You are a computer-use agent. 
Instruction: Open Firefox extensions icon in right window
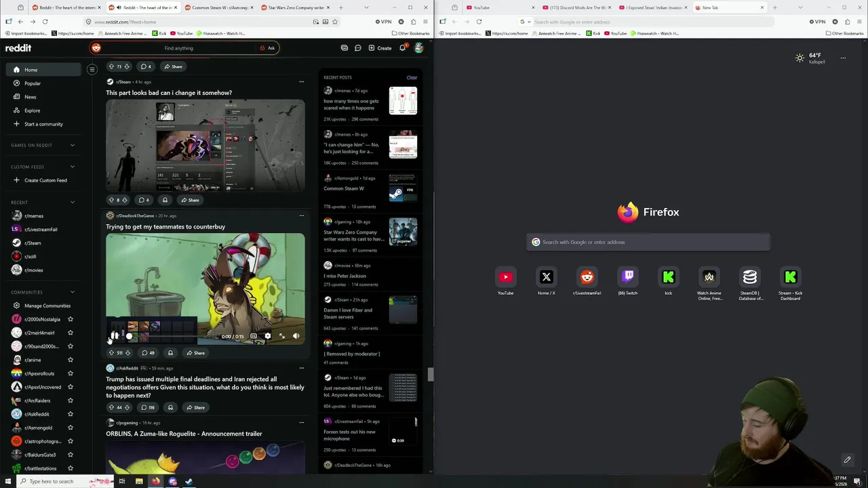[847, 22]
